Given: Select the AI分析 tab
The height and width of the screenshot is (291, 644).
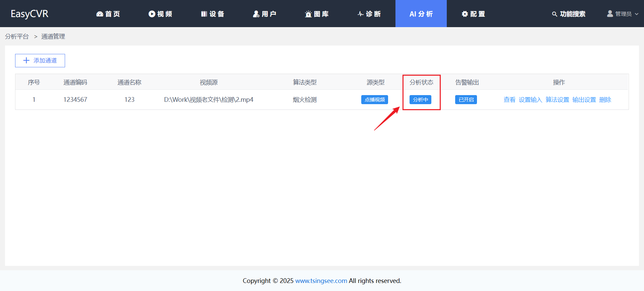Looking at the screenshot, I should (421, 14).
